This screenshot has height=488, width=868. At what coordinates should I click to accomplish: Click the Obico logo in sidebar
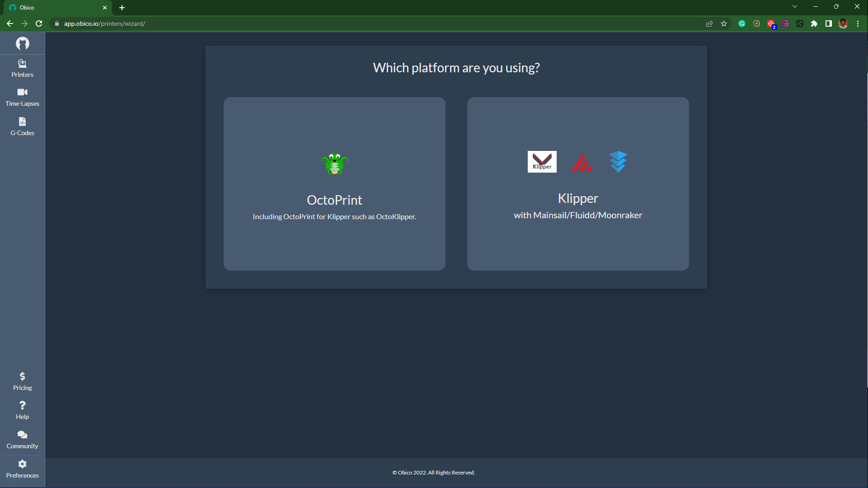(22, 43)
